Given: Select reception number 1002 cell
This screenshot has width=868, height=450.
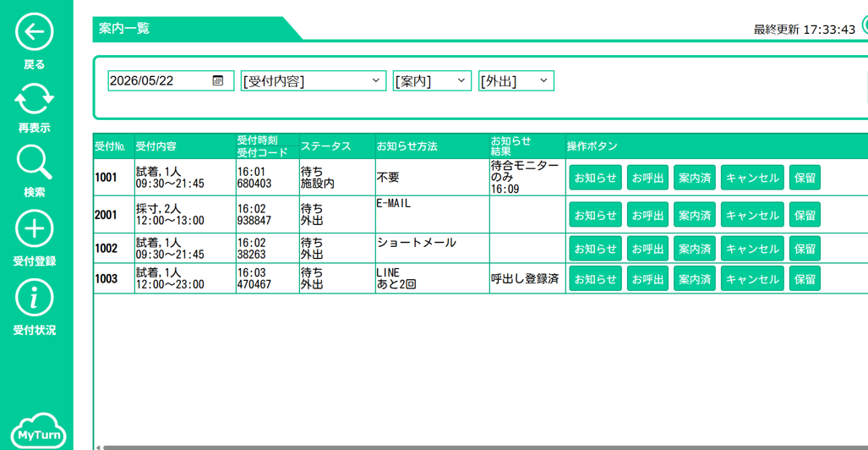Looking at the screenshot, I should [113, 249].
